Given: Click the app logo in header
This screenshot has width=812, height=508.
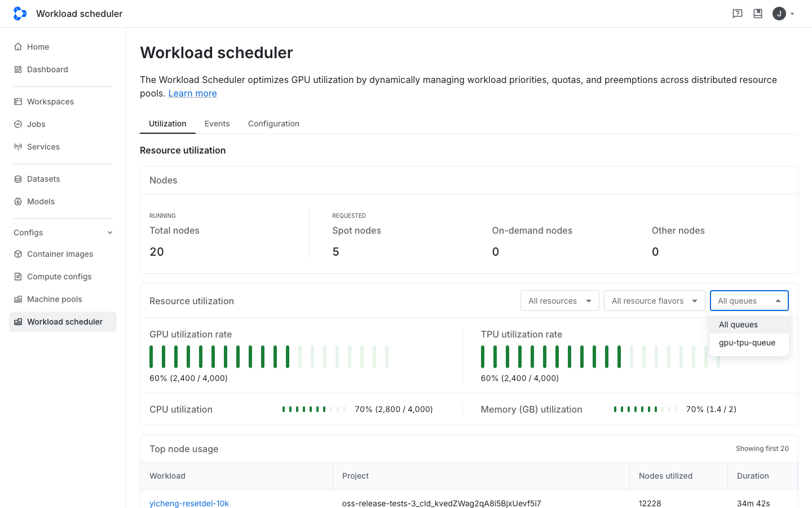Looking at the screenshot, I should coord(20,14).
